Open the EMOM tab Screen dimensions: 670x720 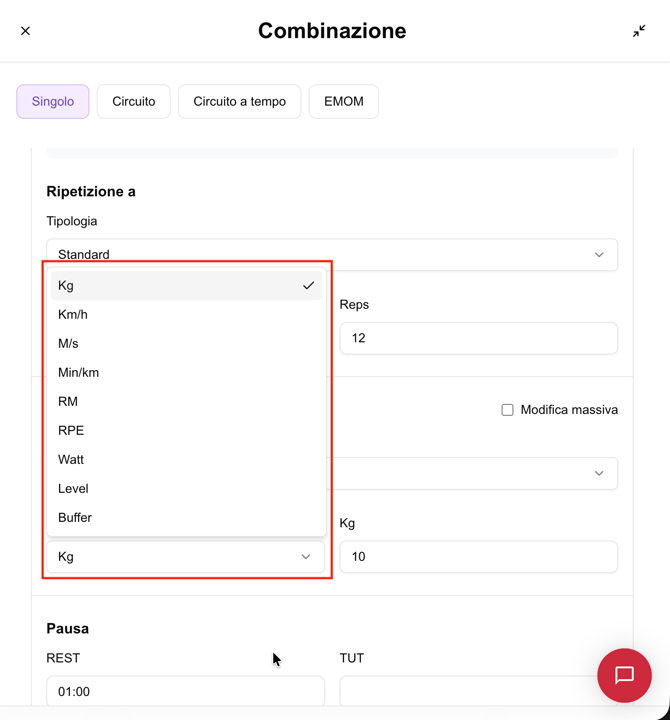(x=344, y=101)
